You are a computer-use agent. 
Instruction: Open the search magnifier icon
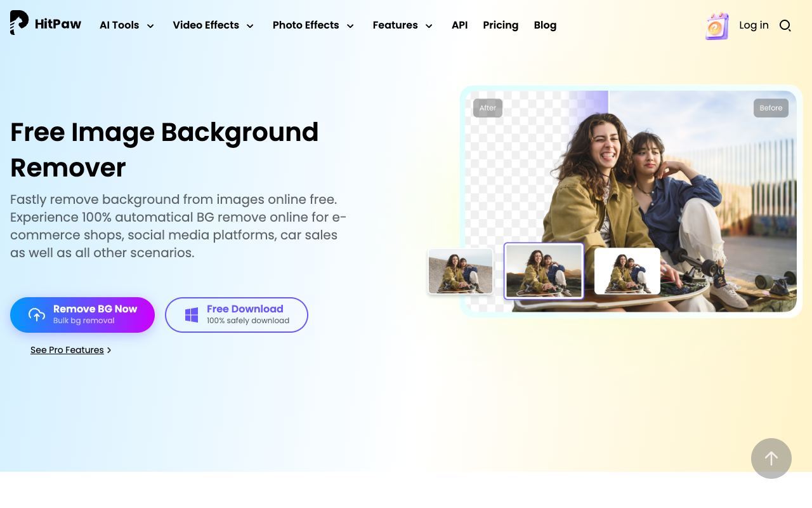click(785, 25)
